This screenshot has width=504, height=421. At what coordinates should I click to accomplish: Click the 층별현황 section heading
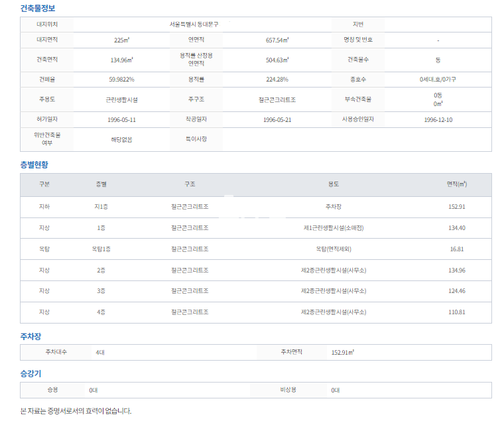point(34,164)
